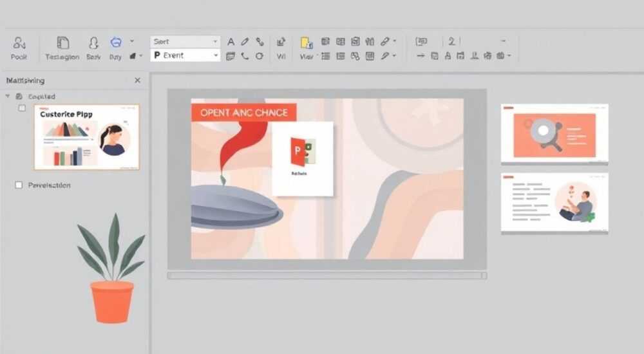This screenshot has height=354, width=644.
Task: Open the Viar dropdown label
Action: pos(307,57)
